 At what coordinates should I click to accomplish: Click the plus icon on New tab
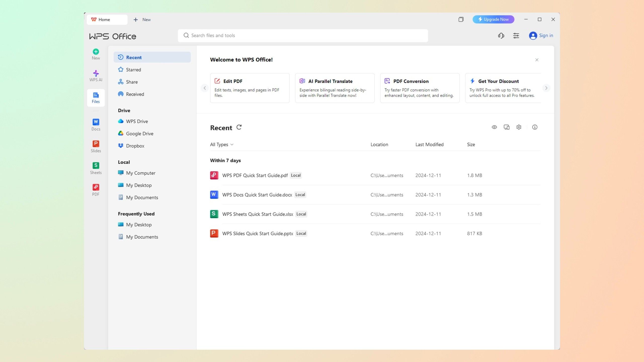[136, 20]
